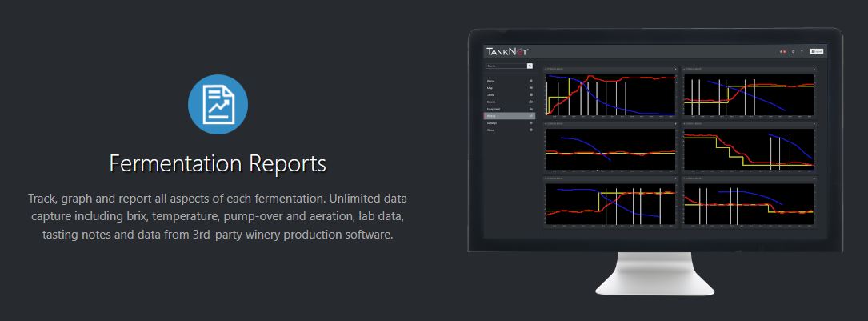Open the top-left chart panel's dropdown arrow
868x321 pixels.
coord(677,69)
